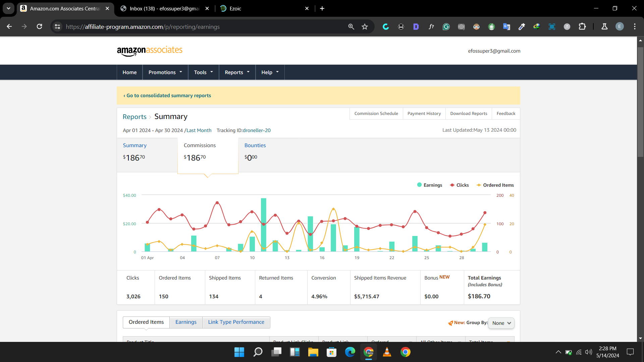644x362 pixels.
Task: Open VLC media player from taskbar
Action: (x=387, y=352)
